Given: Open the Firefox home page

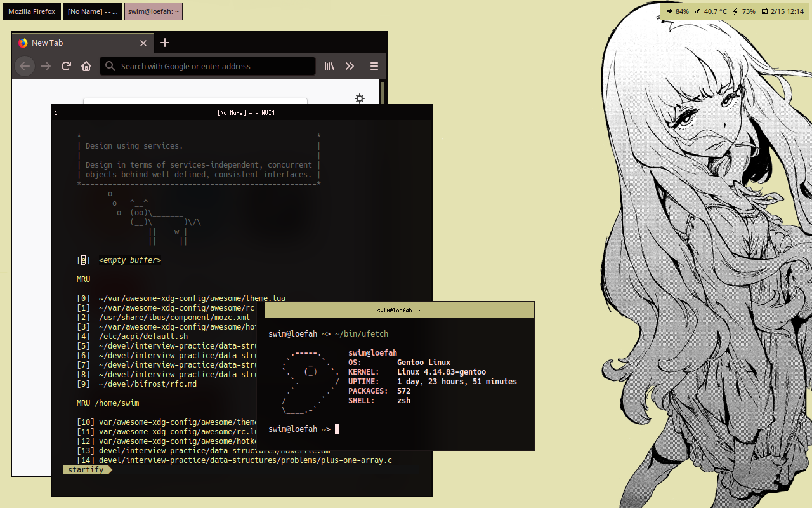Looking at the screenshot, I should point(86,66).
